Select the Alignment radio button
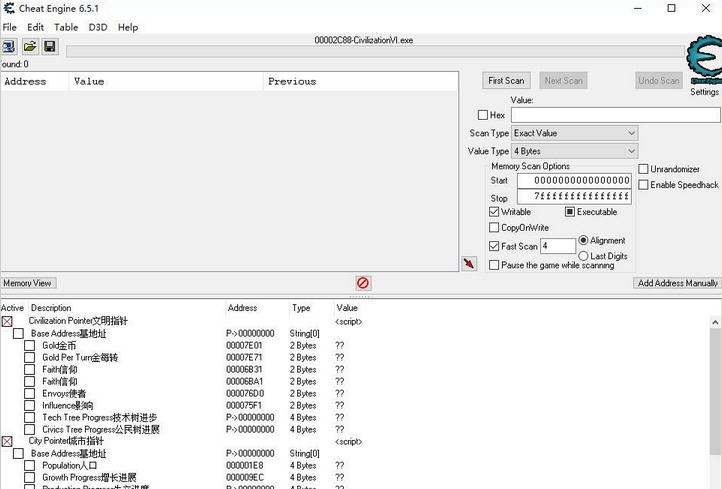The width and height of the screenshot is (722, 489). point(583,240)
